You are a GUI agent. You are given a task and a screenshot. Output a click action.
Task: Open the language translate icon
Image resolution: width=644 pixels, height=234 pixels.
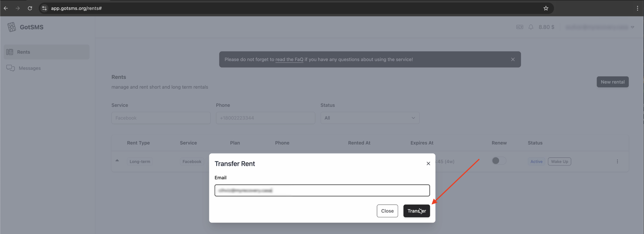pyautogui.click(x=519, y=27)
